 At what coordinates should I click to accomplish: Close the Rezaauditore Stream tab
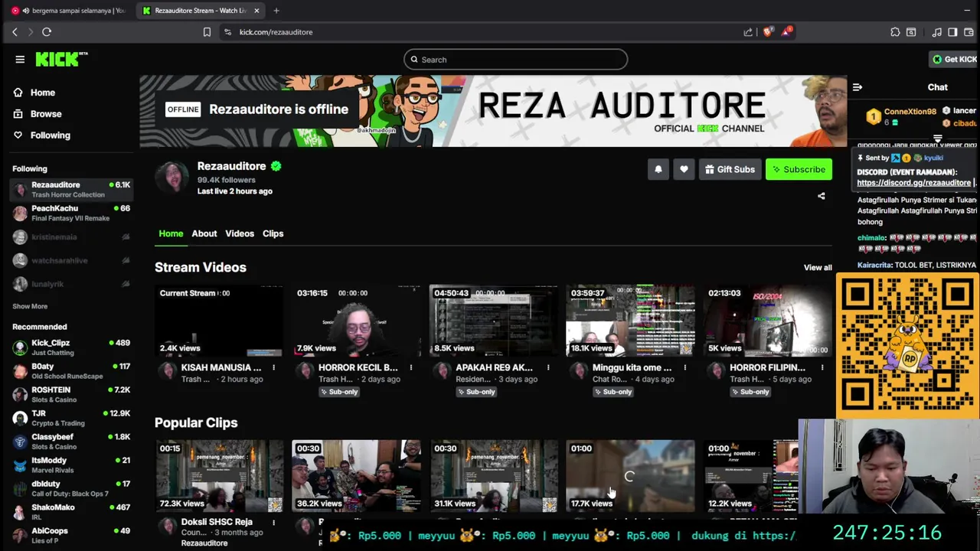click(256, 11)
